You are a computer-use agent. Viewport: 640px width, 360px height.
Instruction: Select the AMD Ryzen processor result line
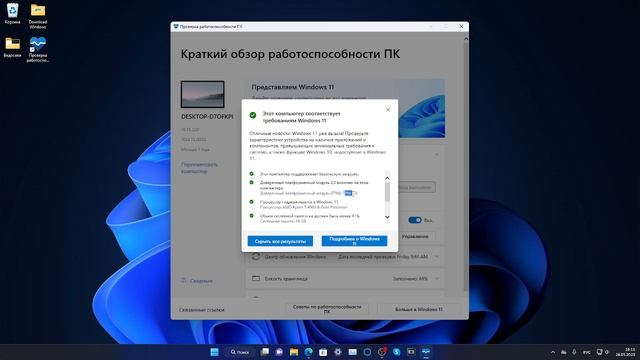303,204
